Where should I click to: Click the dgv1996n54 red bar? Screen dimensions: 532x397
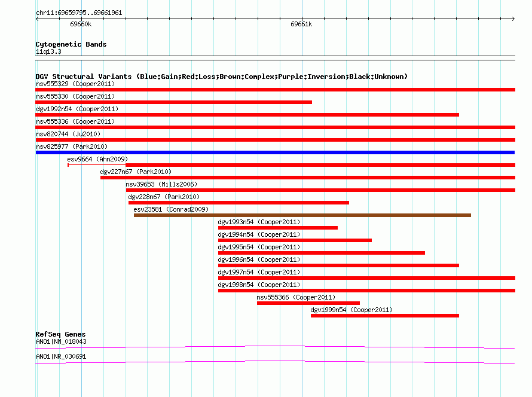tap(338, 265)
